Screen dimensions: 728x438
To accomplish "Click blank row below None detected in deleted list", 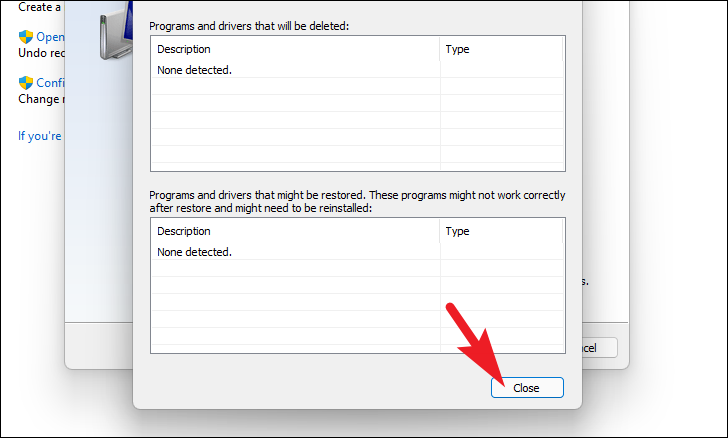I will 358,86.
